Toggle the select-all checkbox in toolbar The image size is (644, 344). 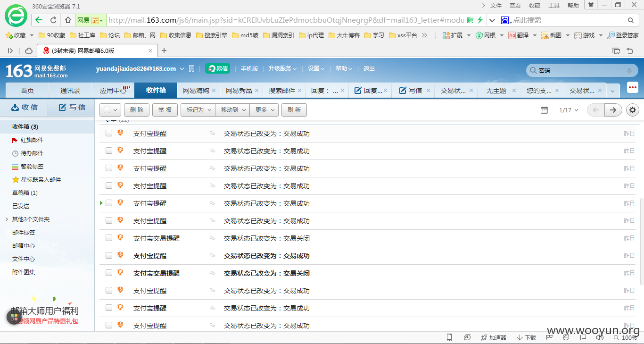click(107, 110)
